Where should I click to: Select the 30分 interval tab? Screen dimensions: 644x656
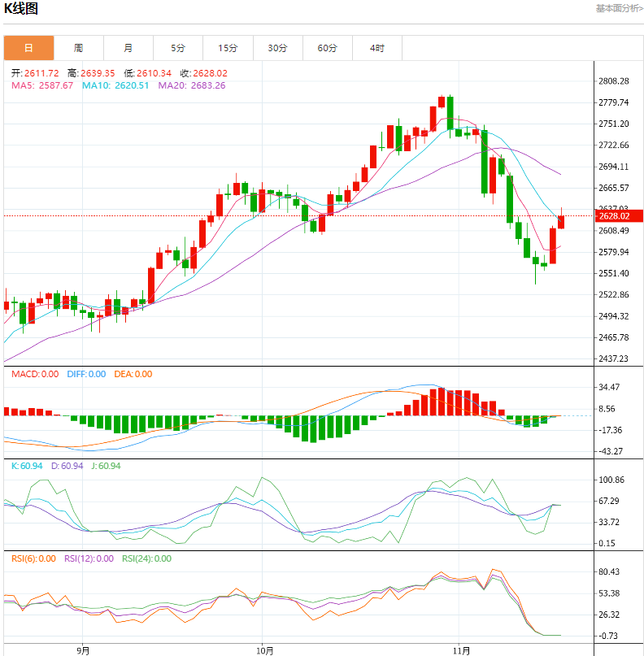(x=277, y=48)
